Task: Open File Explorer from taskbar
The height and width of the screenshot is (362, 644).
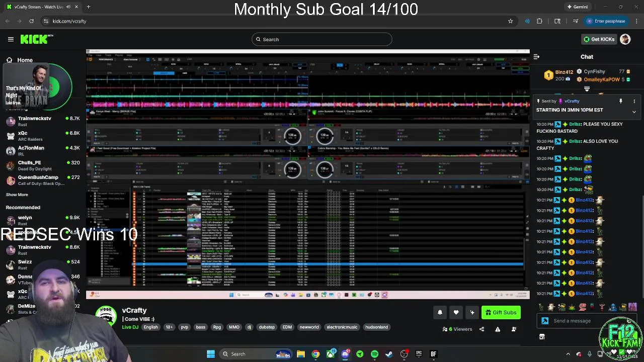Action: pos(300,354)
